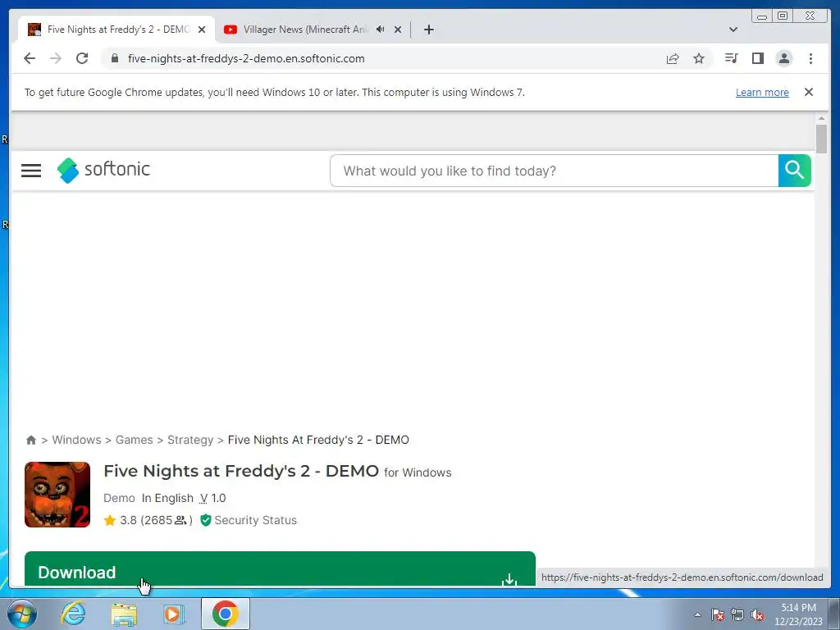Image resolution: width=840 pixels, height=630 pixels.
Task: Click the version V 1.0 text
Action: [213, 498]
